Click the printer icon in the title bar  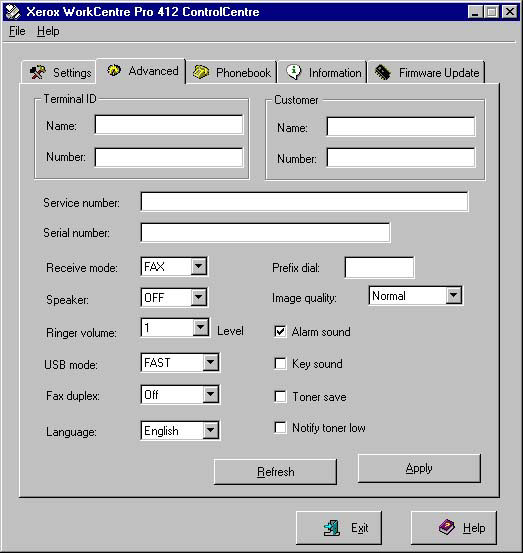(x=13, y=12)
